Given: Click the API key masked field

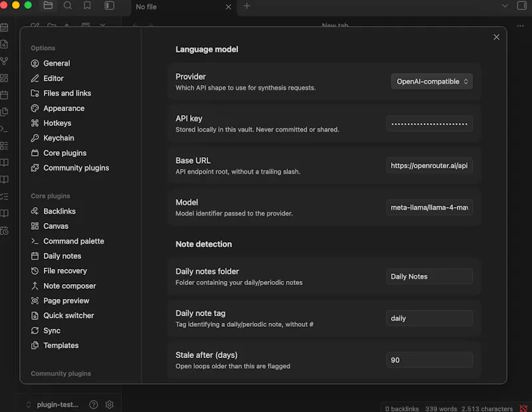Looking at the screenshot, I should click(429, 124).
